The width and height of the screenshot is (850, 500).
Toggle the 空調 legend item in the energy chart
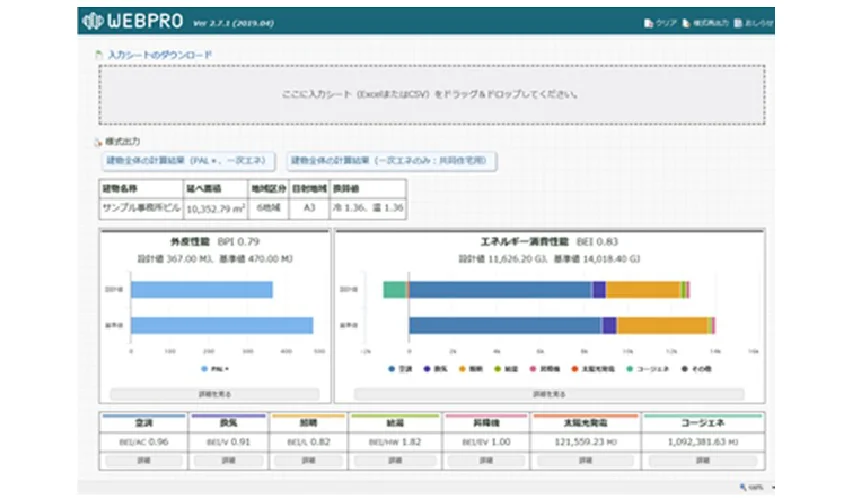[x=391, y=369]
